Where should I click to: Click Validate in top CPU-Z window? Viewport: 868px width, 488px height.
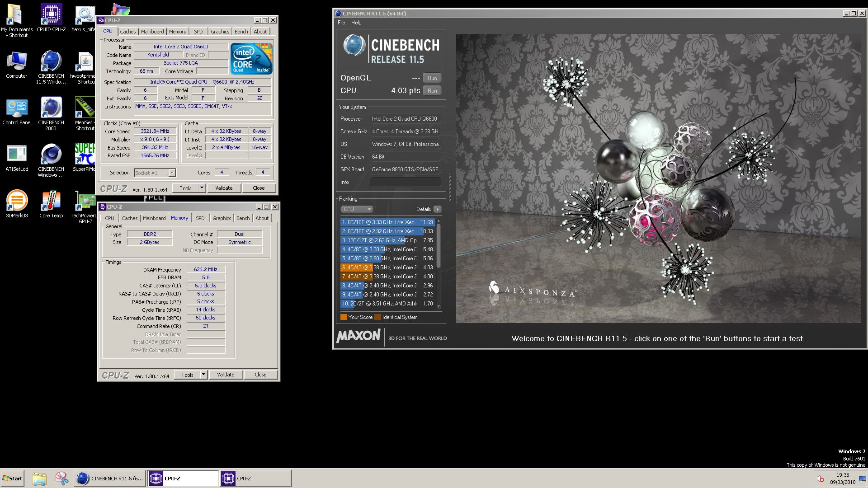click(x=224, y=188)
